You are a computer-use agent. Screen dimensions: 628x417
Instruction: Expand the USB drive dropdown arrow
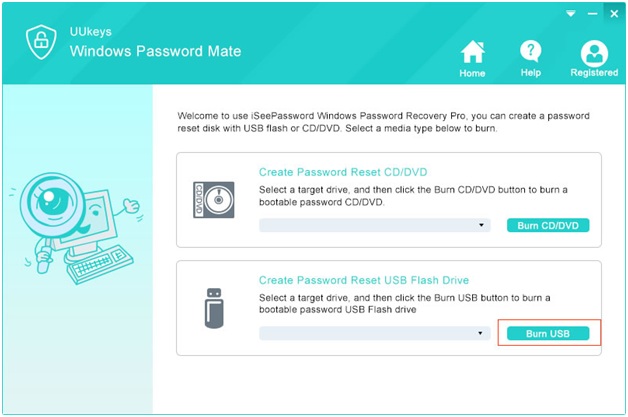tap(480, 333)
